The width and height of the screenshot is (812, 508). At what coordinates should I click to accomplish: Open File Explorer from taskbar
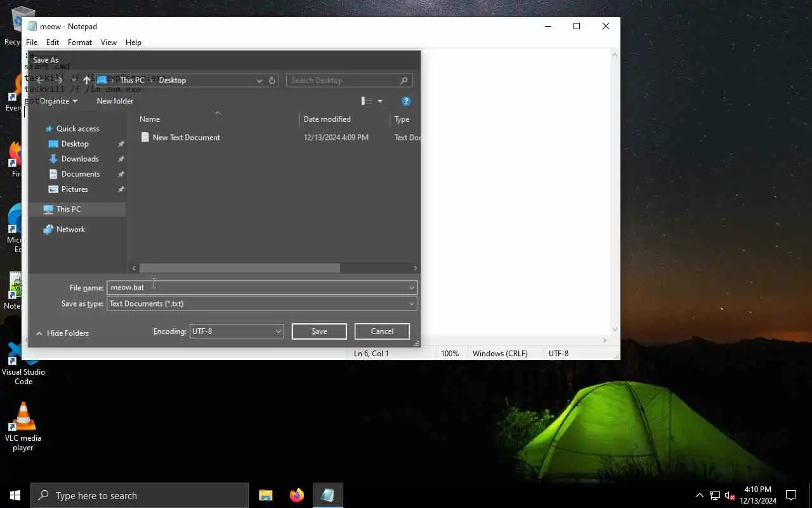pyautogui.click(x=266, y=495)
